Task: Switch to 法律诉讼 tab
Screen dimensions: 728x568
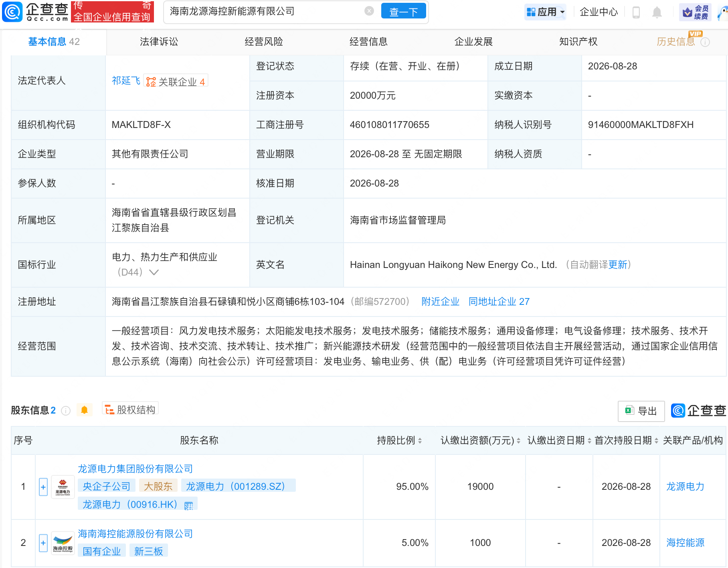Action: click(159, 41)
